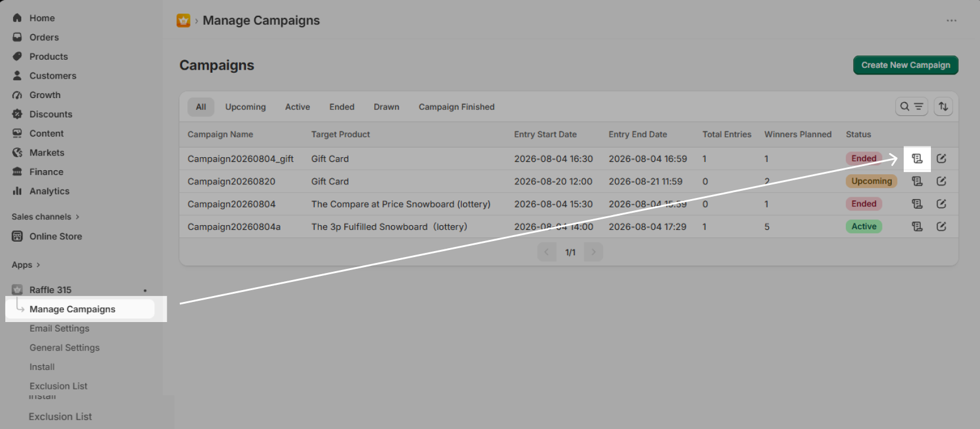Open Online Store sales channel
The height and width of the screenshot is (429, 980).
56,236
